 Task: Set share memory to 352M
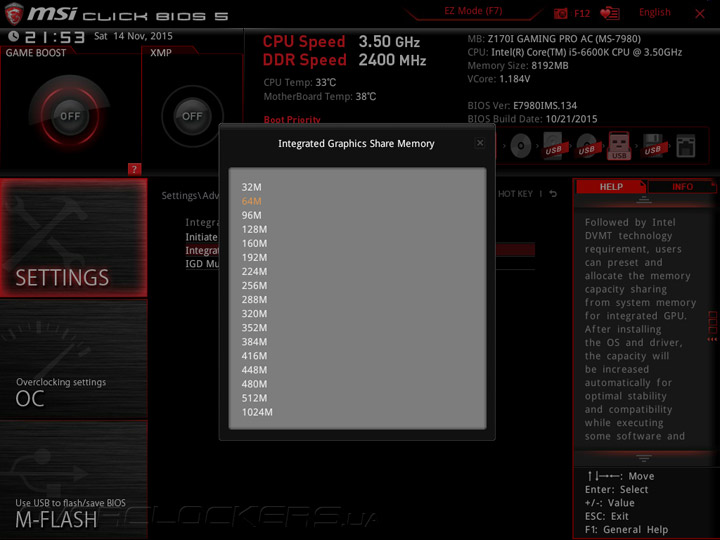click(254, 328)
